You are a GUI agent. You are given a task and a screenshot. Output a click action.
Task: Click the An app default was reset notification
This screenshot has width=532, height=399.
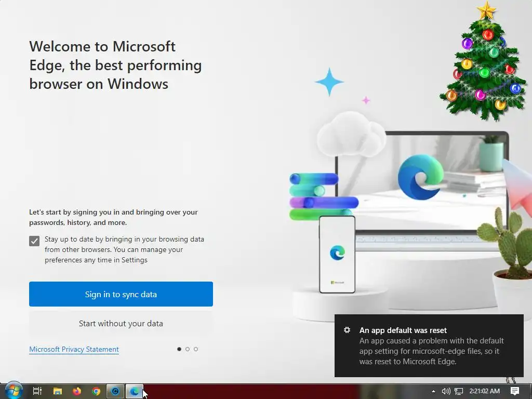pos(429,345)
